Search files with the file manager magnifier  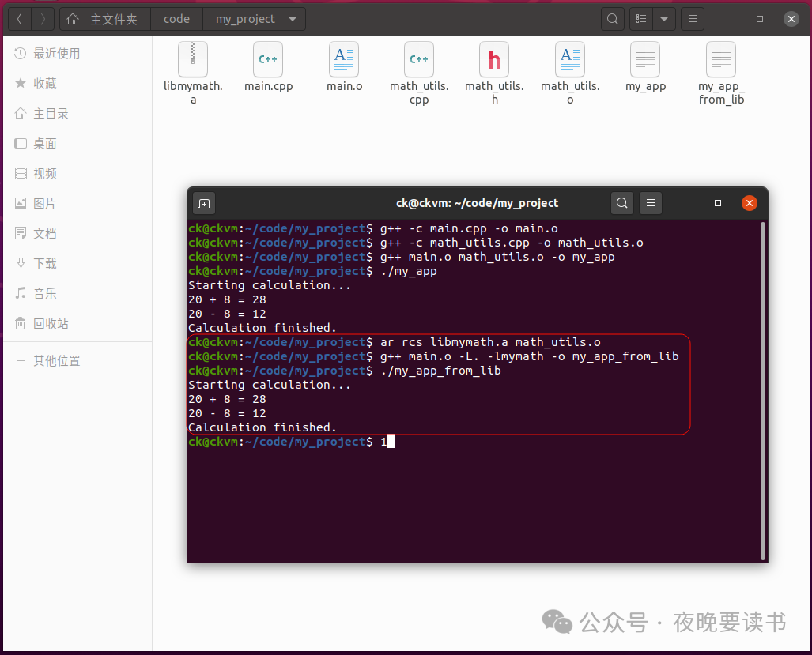[x=612, y=19]
